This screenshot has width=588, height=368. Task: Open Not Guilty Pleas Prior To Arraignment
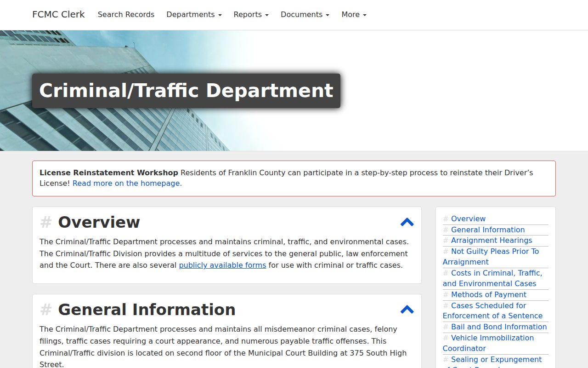click(491, 257)
